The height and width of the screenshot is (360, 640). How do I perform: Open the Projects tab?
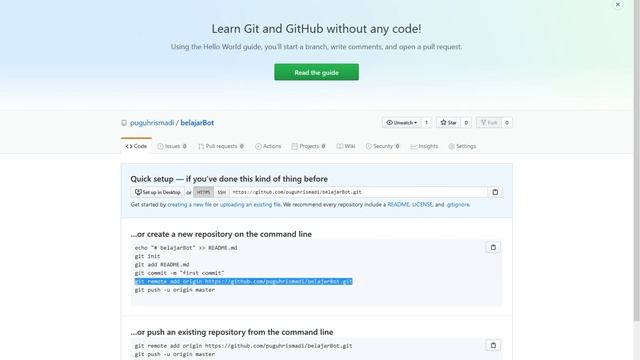(x=308, y=146)
